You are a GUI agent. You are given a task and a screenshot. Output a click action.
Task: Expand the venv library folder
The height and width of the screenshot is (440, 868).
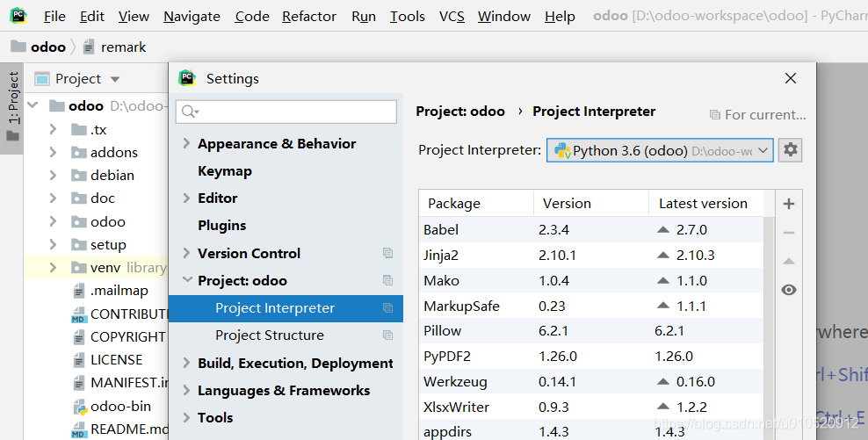[53, 267]
